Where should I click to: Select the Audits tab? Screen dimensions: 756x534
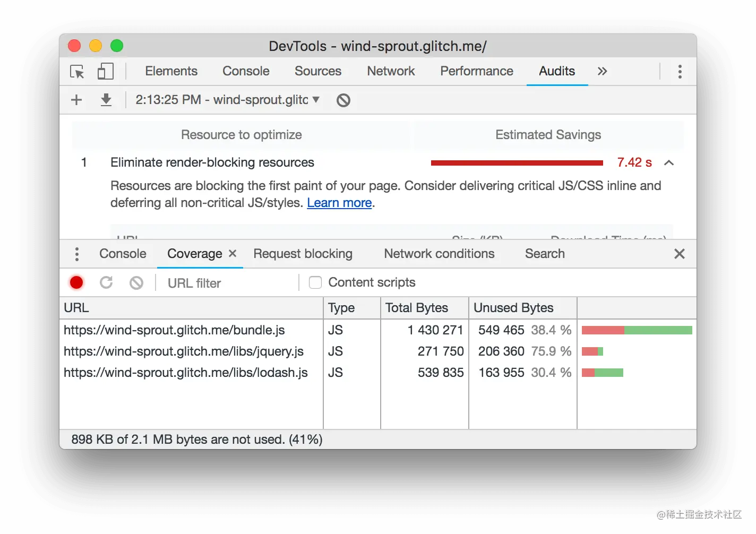tap(557, 71)
